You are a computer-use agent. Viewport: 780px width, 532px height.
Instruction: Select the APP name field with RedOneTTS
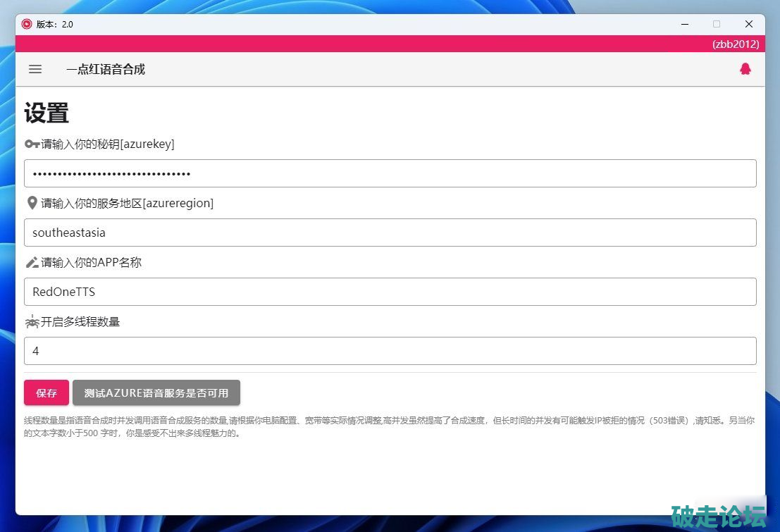click(390, 292)
